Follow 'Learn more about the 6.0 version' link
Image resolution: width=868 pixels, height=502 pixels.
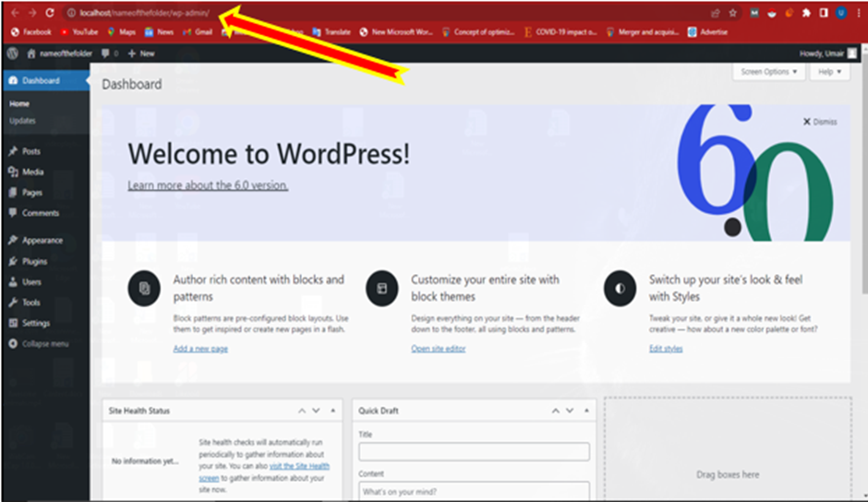[x=208, y=185]
